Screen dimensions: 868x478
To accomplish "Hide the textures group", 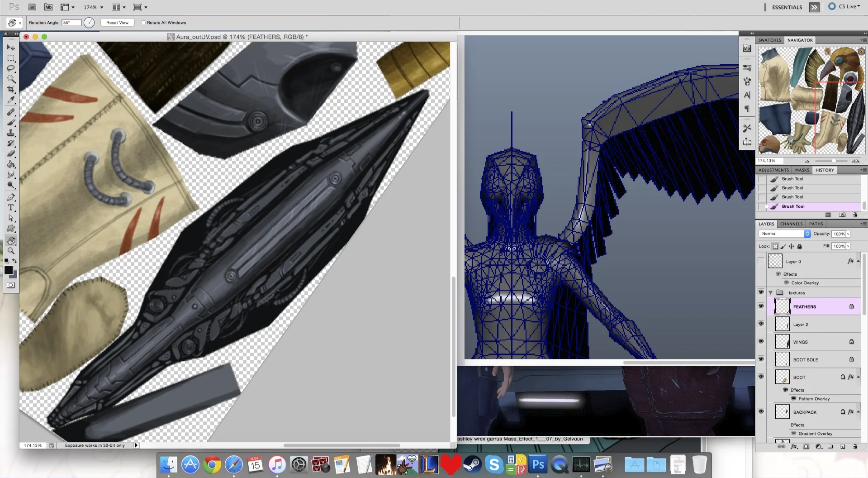I will click(761, 292).
